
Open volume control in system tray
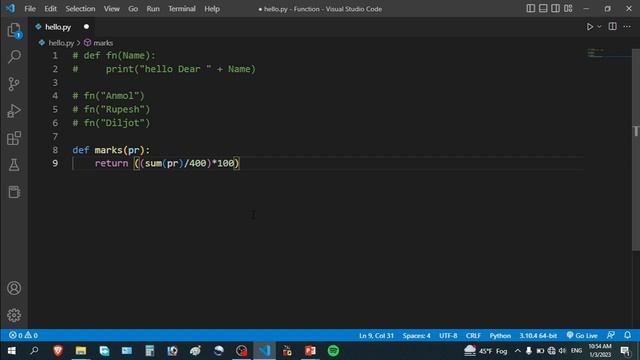click(x=563, y=351)
